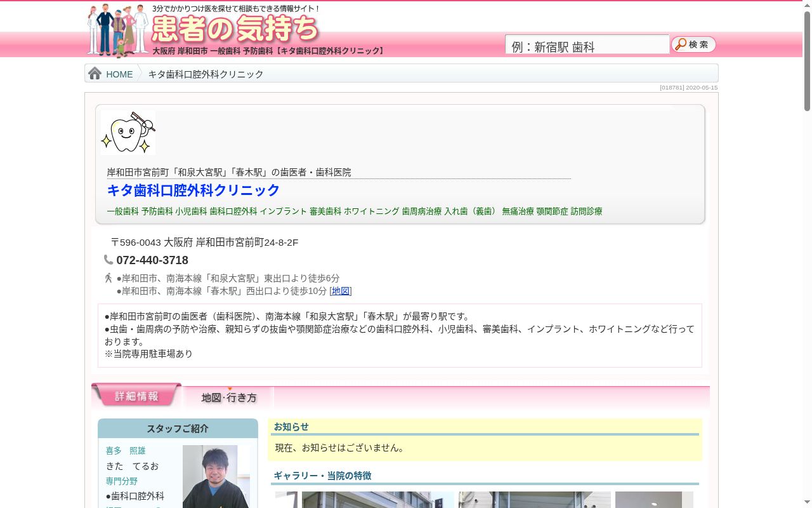
Task: Click the ギャラリー・当院の特徴 heading
Action: click(x=322, y=476)
